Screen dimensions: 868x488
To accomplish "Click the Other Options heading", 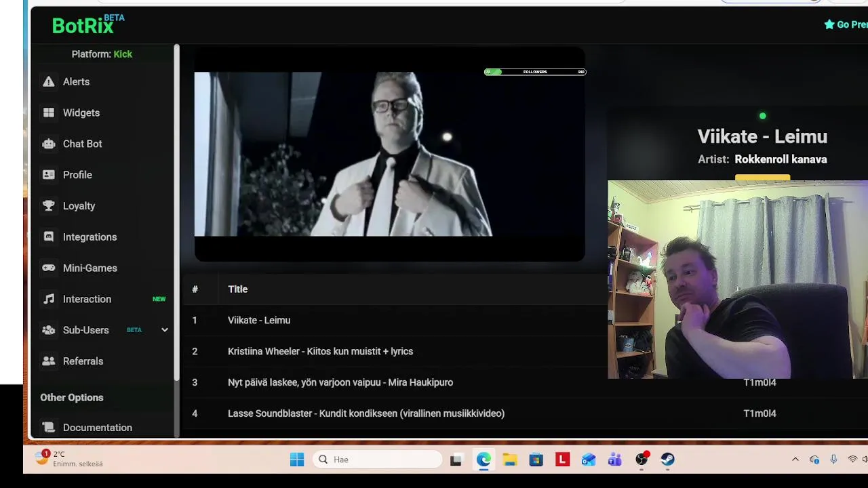I will (x=72, y=398).
